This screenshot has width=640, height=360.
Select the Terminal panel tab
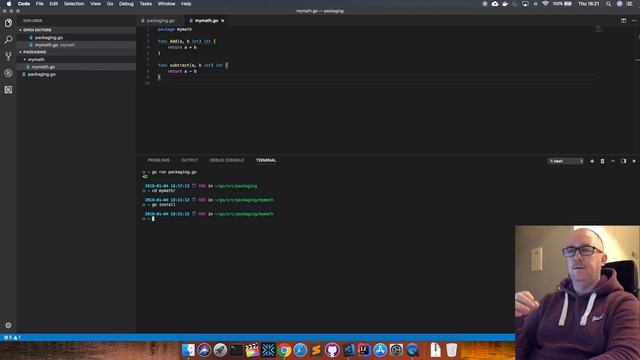pos(266,160)
